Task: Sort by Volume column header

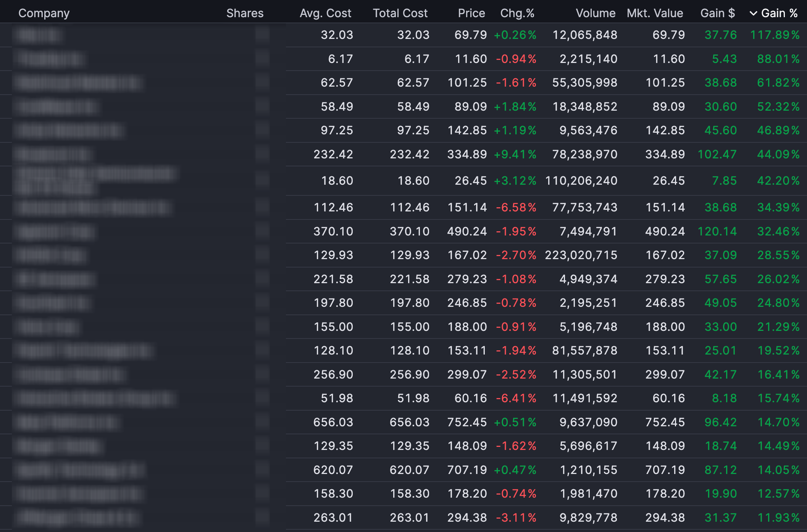Action: pyautogui.click(x=595, y=13)
